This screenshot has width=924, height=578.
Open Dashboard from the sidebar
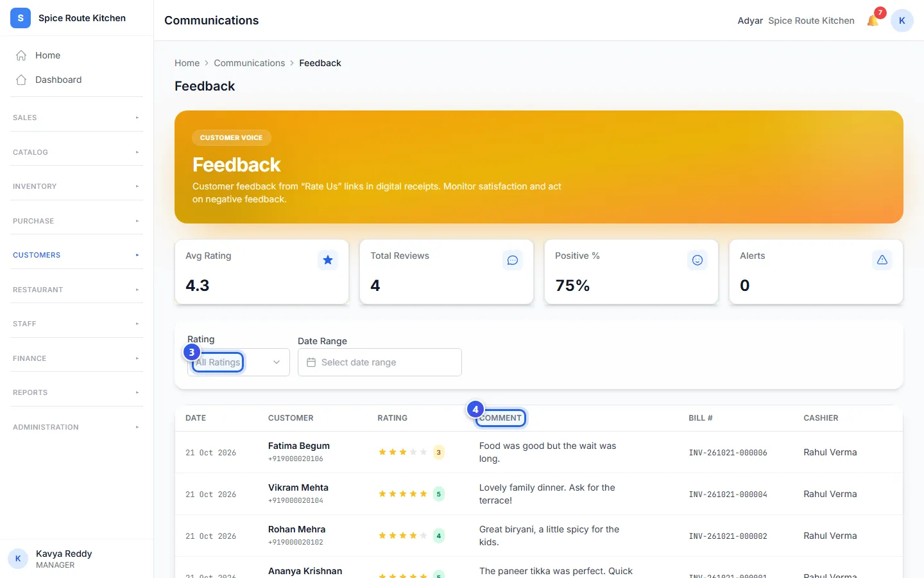pos(76,80)
